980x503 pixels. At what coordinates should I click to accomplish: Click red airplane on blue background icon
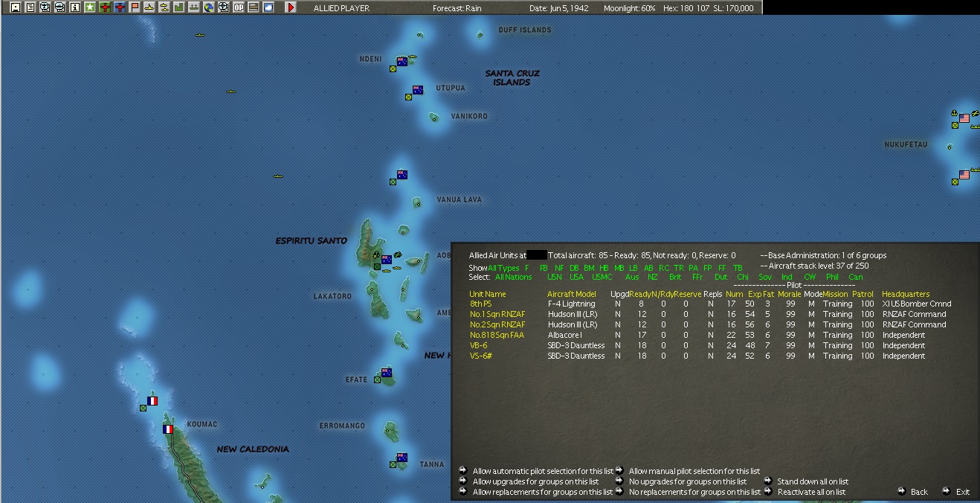click(120, 7)
